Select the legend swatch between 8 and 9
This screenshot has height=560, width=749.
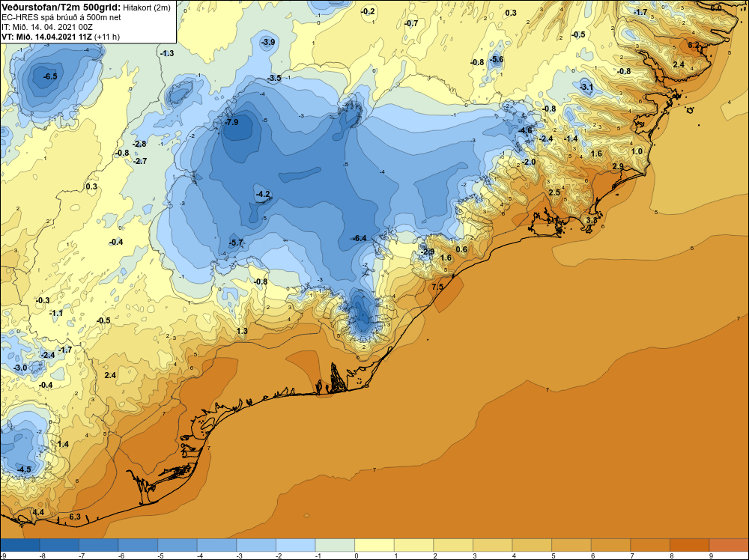[689, 545]
